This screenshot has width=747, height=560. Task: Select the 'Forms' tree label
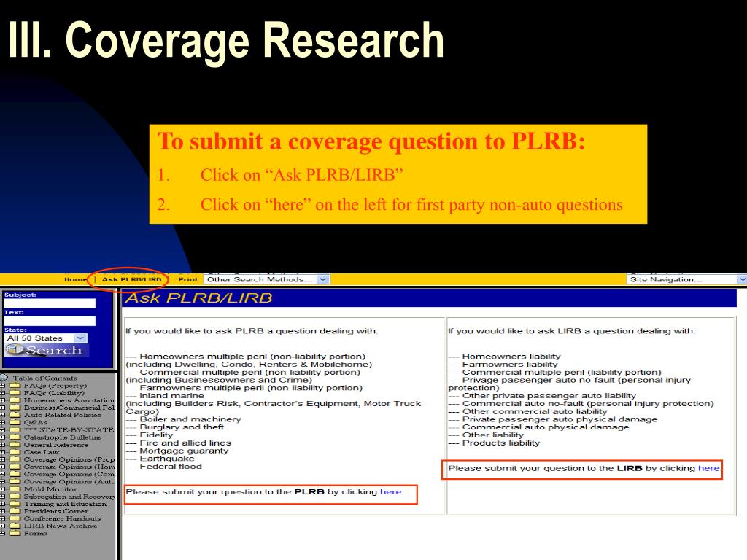pos(36,533)
